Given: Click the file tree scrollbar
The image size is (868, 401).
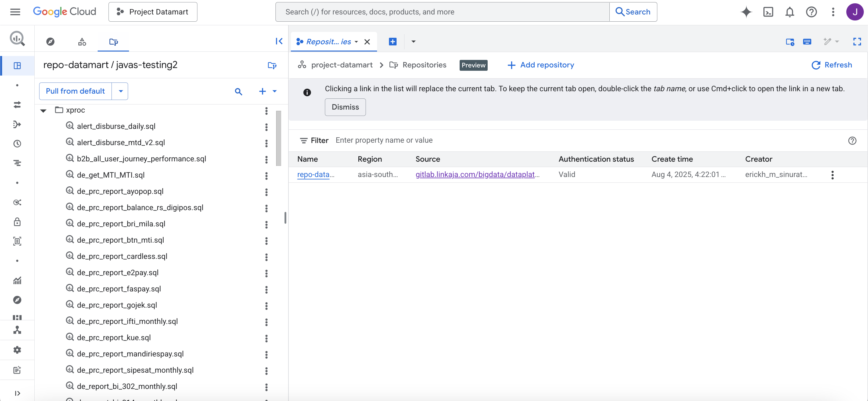Looking at the screenshot, I should pyautogui.click(x=278, y=138).
